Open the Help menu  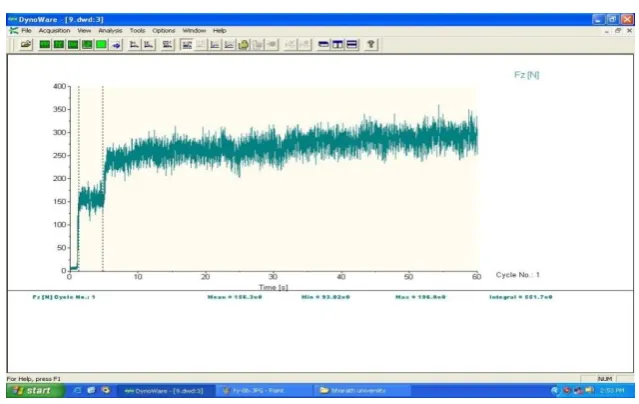click(x=219, y=31)
